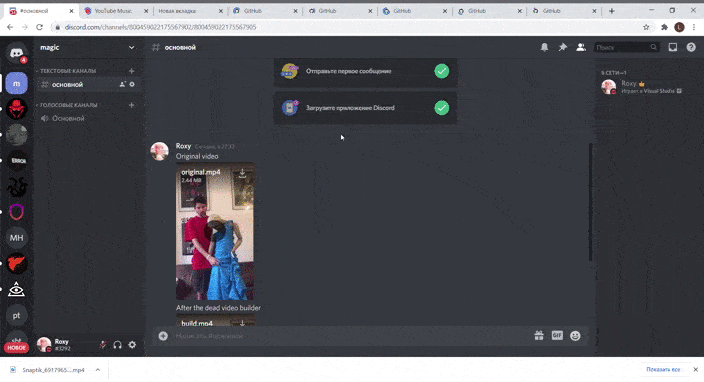Select the основной text channel
The width and height of the screenshot is (704, 382).
tap(88, 84)
